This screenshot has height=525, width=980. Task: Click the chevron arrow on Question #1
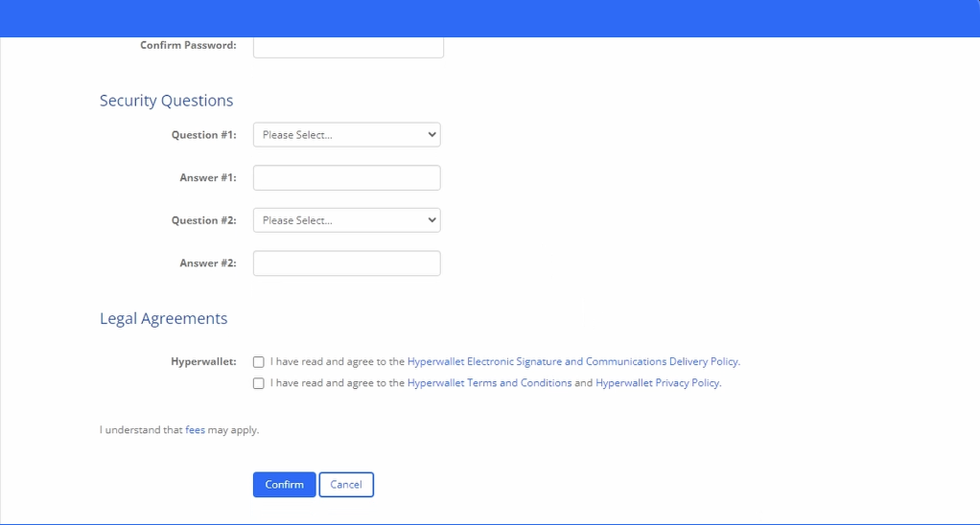point(432,135)
